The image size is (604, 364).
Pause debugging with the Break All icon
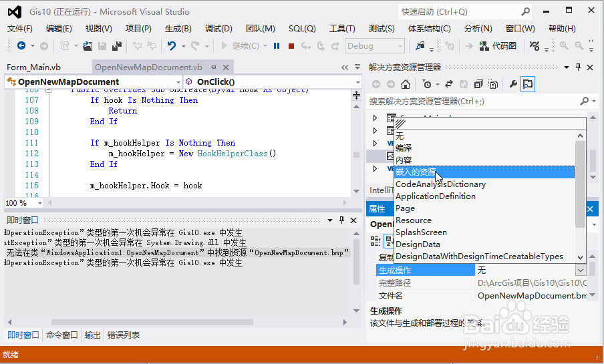tap(277, 46)
